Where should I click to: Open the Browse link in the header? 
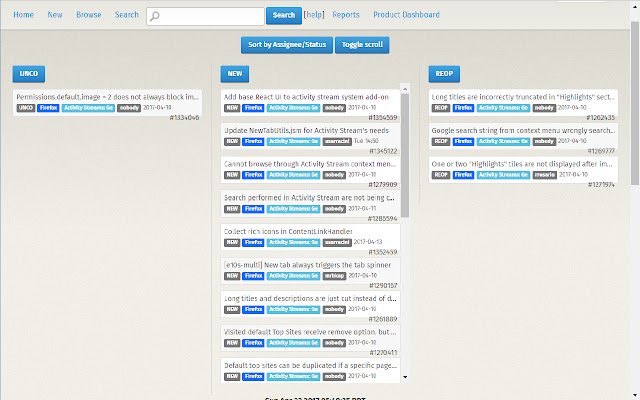click(89, 15)
